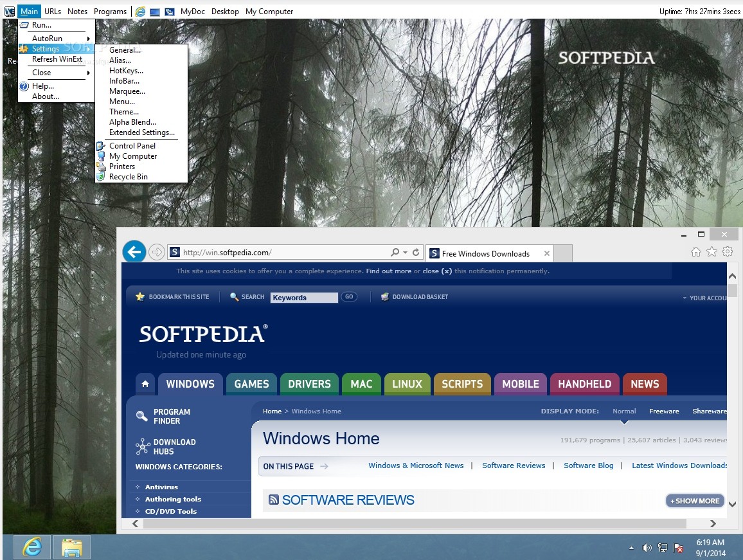Image resolution: width=743 pixels, height=560 pixels.
Task: Open File Explorer from the taskbar
Action: click(71, 547)
